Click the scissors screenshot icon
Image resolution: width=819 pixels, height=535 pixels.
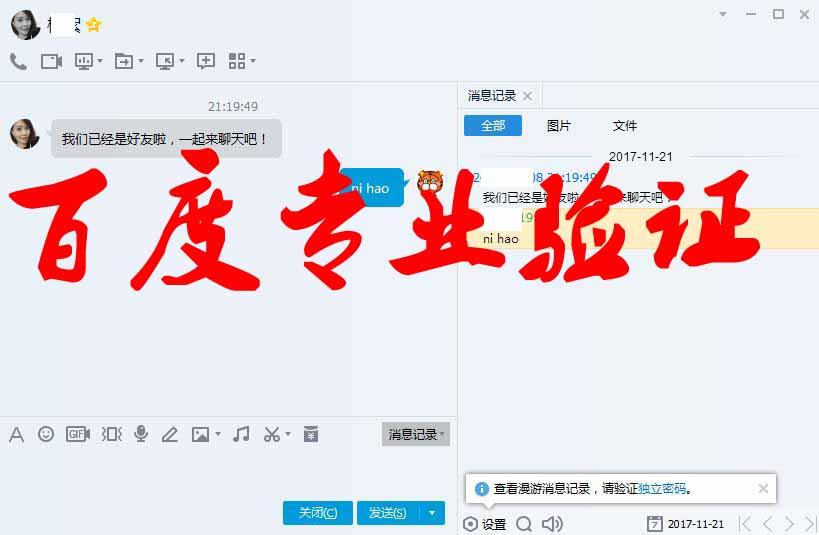(272, 434)
